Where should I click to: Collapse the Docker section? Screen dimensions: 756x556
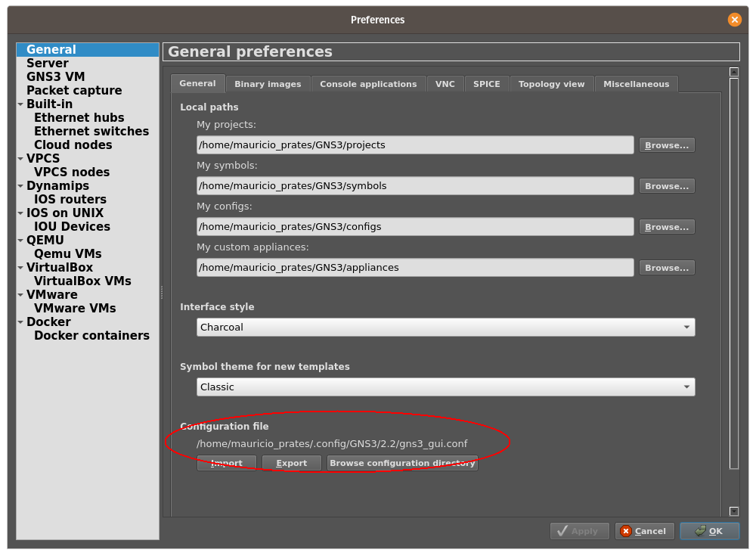coord(20,321)
